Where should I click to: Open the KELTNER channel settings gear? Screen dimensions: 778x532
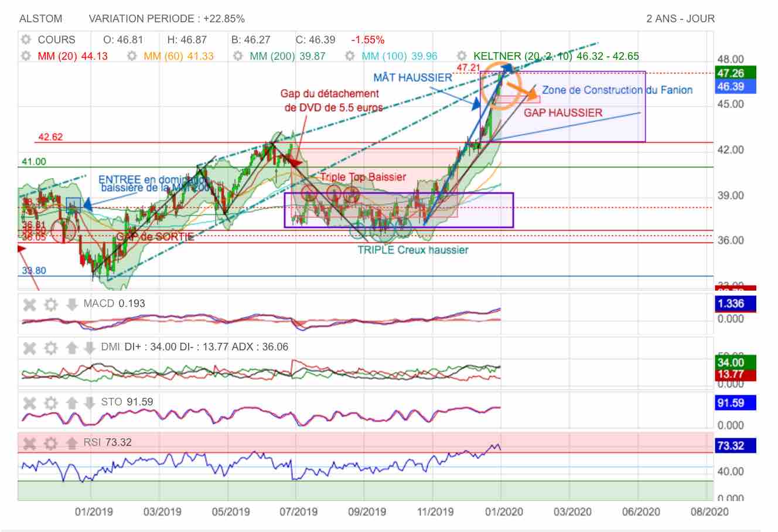pyautogui.click(x=462, y=56)
